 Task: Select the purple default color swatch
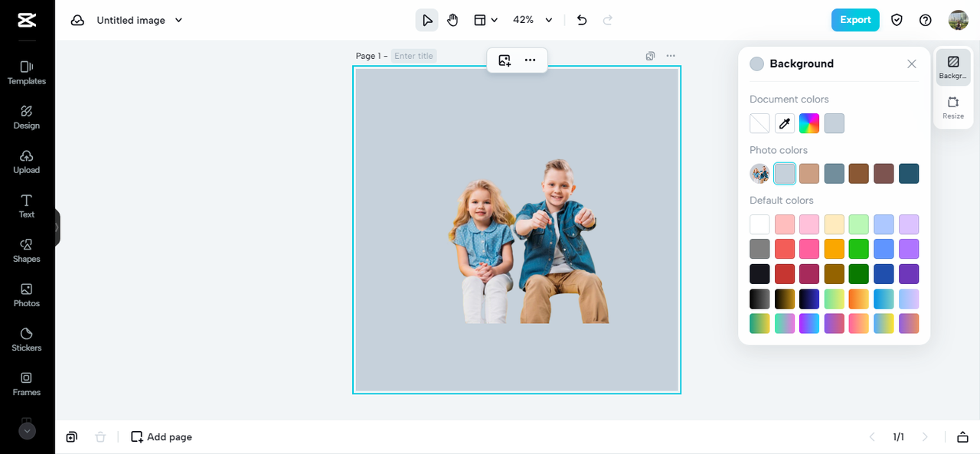tap(909, 249)
